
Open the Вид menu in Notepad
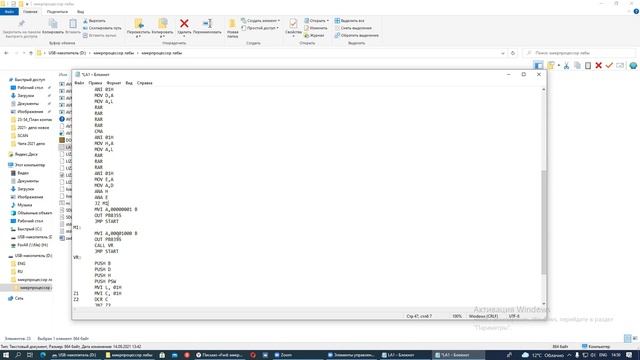pyautogui.click(x=129, y=83)
